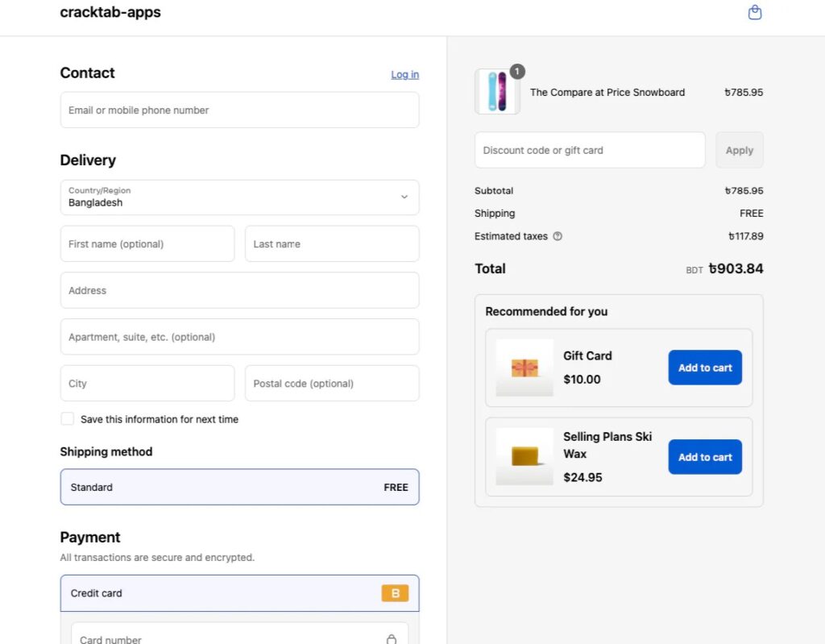825x644 pixels.
Task: Click the lock icon in card number field
Action: (x=392, y=638)
